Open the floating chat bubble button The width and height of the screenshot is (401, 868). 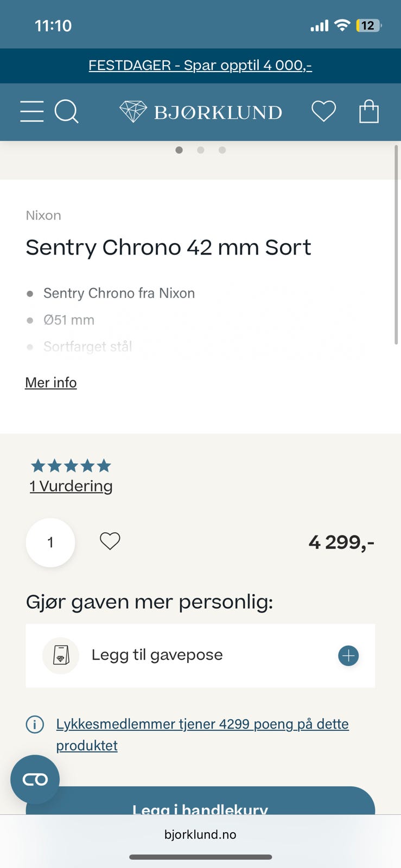click(x=35, y=780)
